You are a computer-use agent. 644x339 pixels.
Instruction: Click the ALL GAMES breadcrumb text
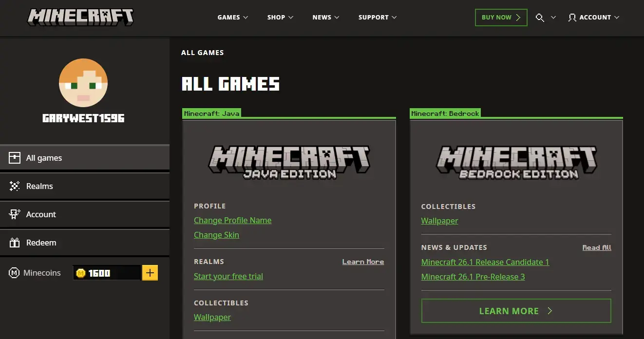click(x=202, y=53)
